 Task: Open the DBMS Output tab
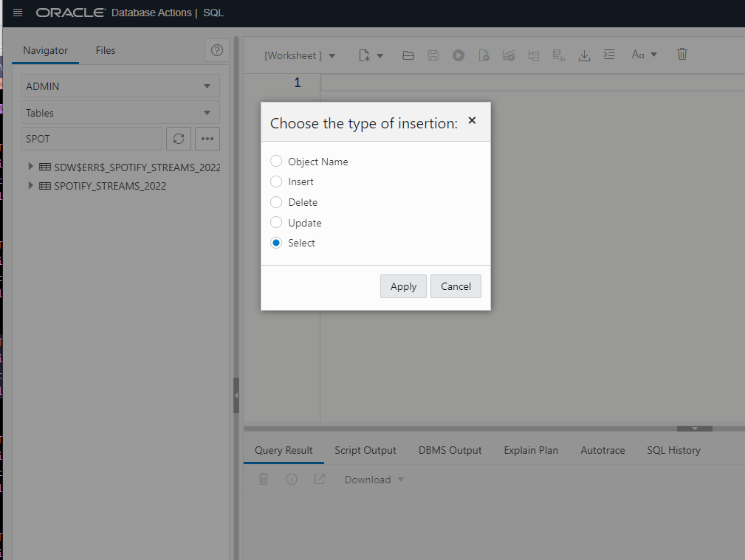[450, 450]
